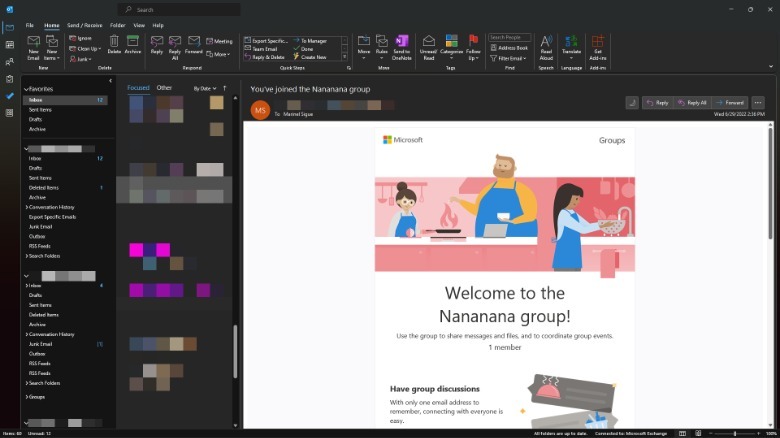Click Reply All in reading pane

690,102
